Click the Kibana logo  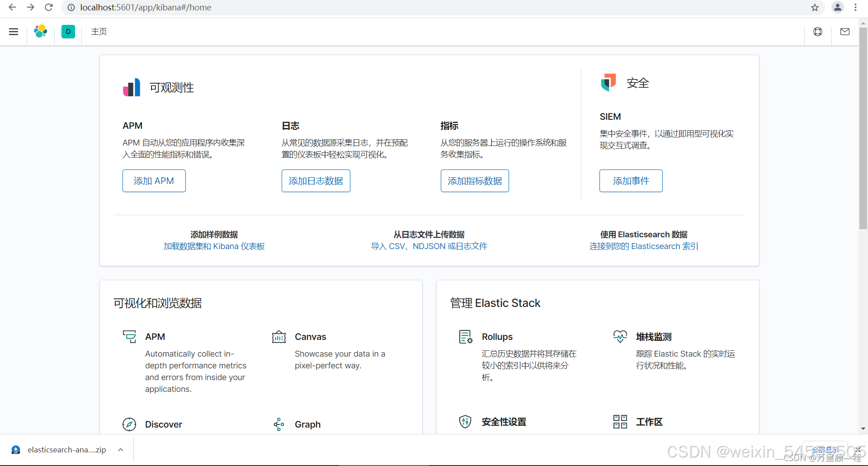[41, 32]
